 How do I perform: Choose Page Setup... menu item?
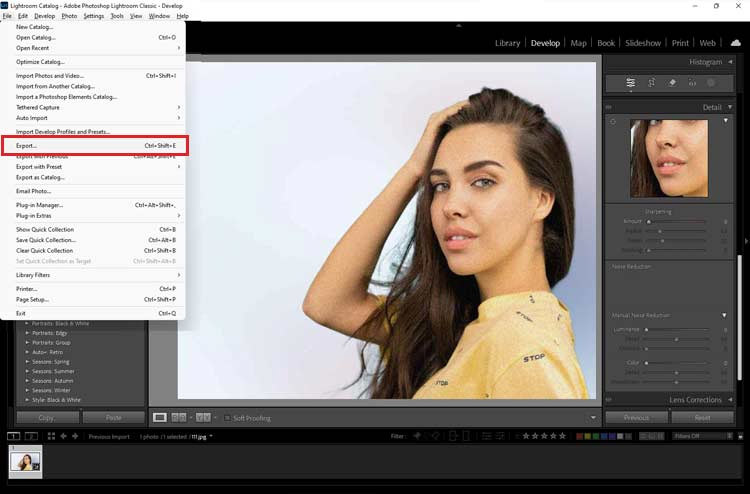click(93, 299)
